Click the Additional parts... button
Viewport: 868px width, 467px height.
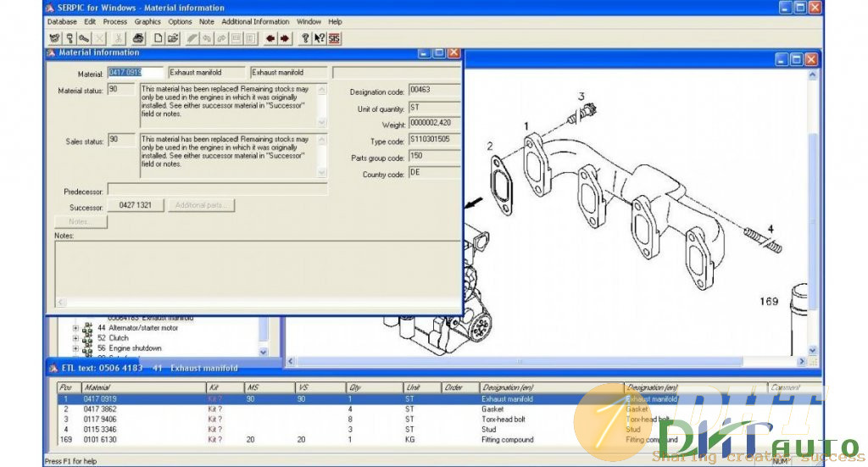point(202,205)
